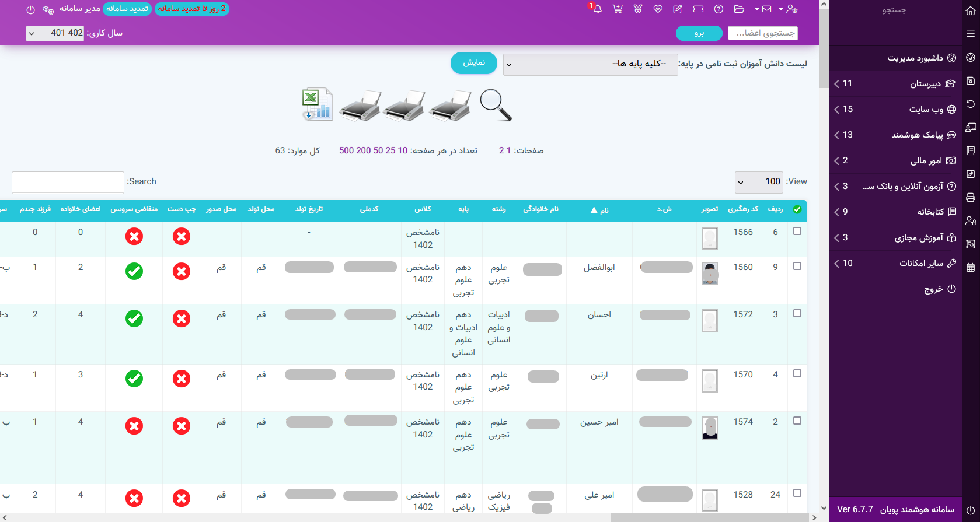980x522 pixels.
Task: Check the checkbox for row 1566
Action: coord(797,232)
